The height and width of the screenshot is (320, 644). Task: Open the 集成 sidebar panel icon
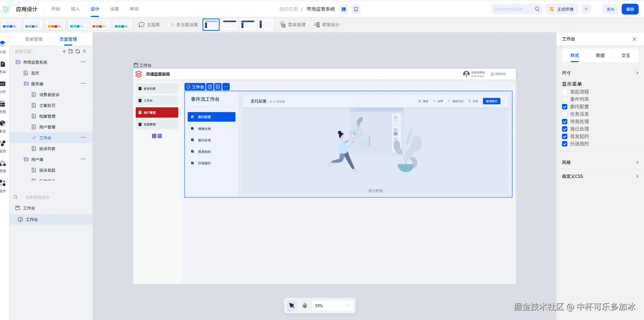click(3, 123)
